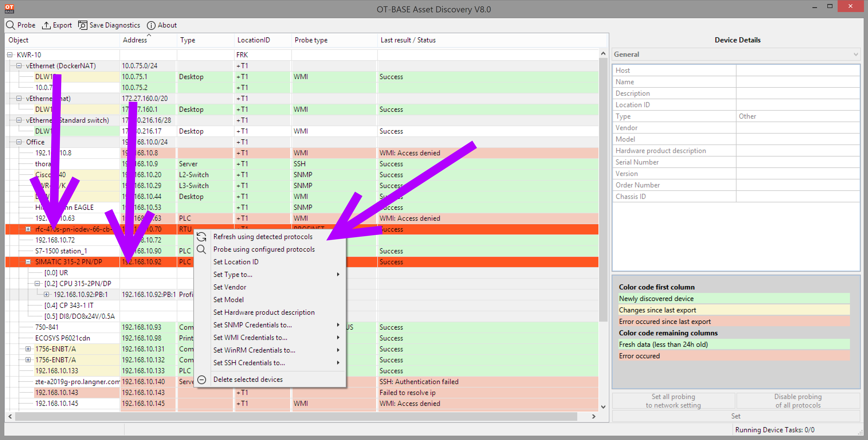Collapse the vEthernet (Standard switch) node

click(x=19, y=120)
